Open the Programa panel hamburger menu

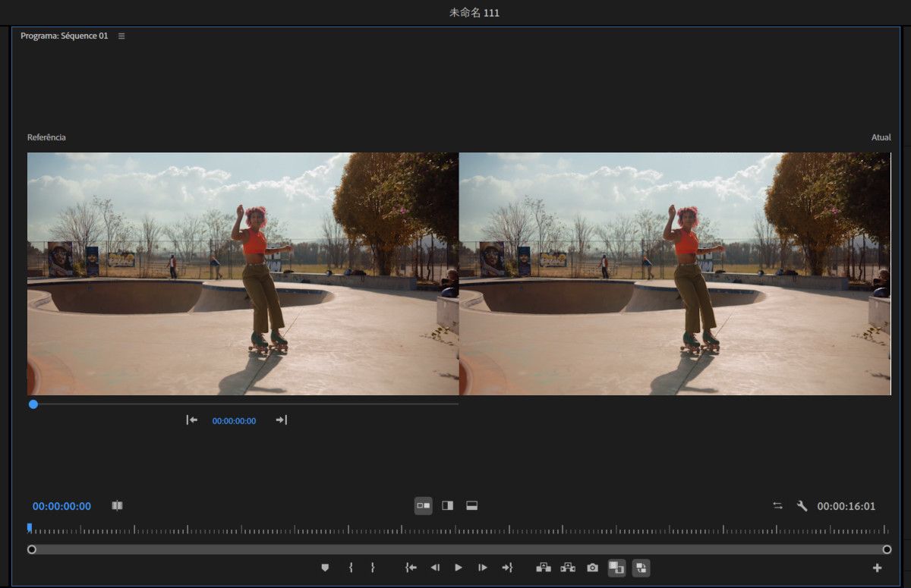(121, 36)
